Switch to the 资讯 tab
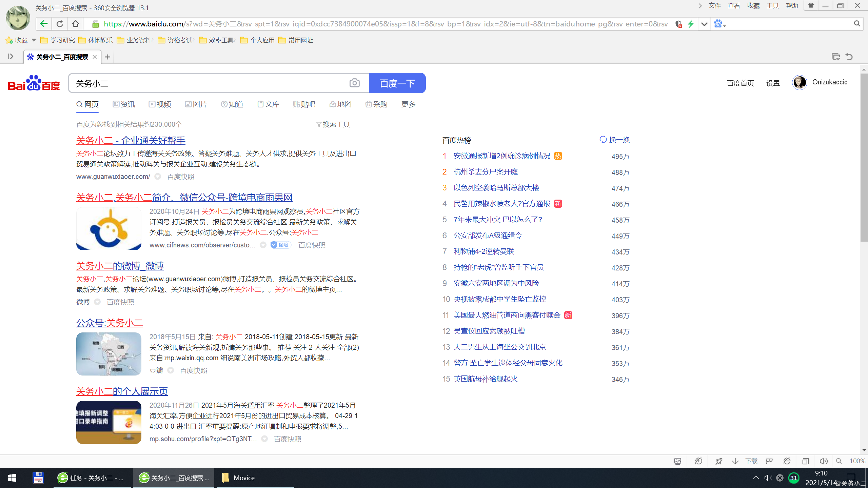868x488 pixels. point(124,104)
